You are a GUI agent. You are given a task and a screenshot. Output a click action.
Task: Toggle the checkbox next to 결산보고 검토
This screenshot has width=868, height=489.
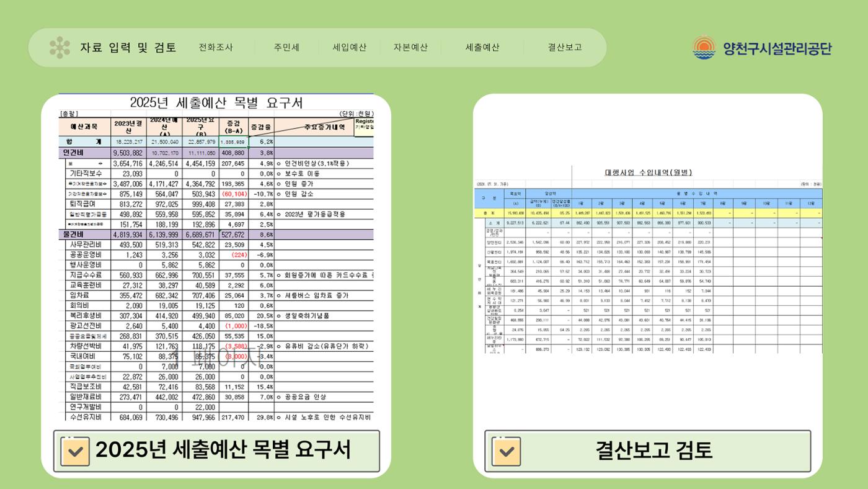click(506, 451)
